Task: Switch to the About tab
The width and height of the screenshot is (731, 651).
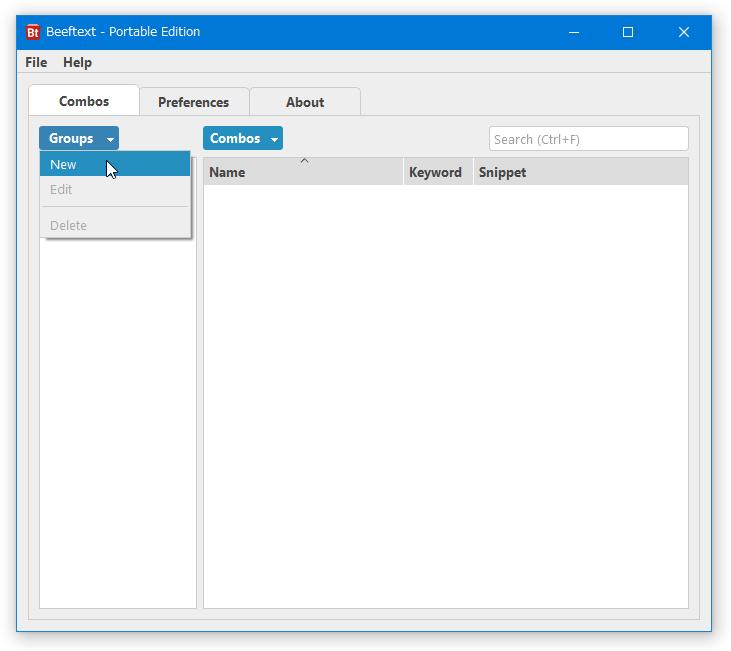Action: (x=305, y=102)
